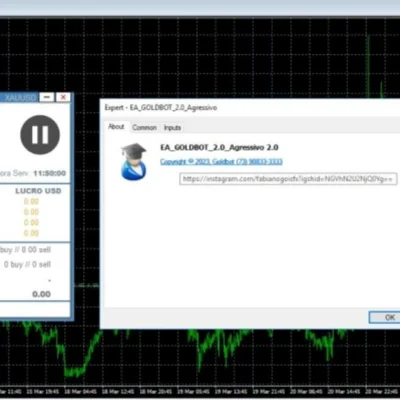The height and width of the screenshot is (400, 400).
Task: Select the 0.00 buy // 0.00 sell line
Action: tap(25, 250)
